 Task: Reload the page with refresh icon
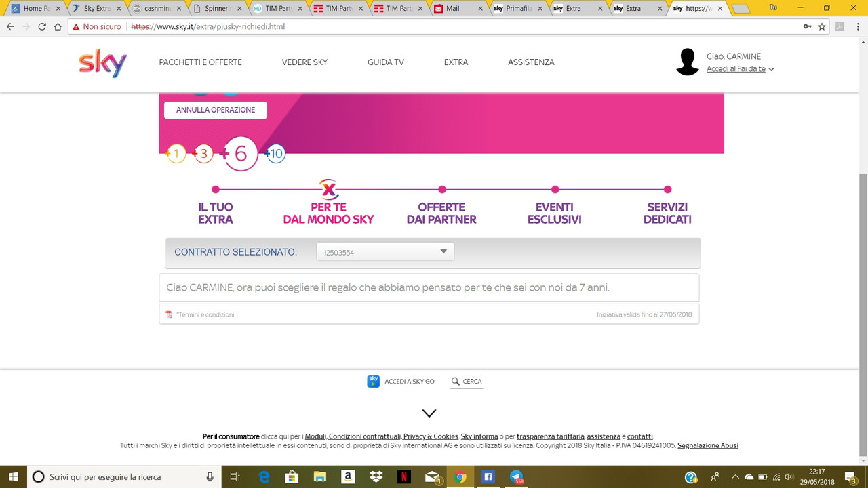tap(42, 26)
